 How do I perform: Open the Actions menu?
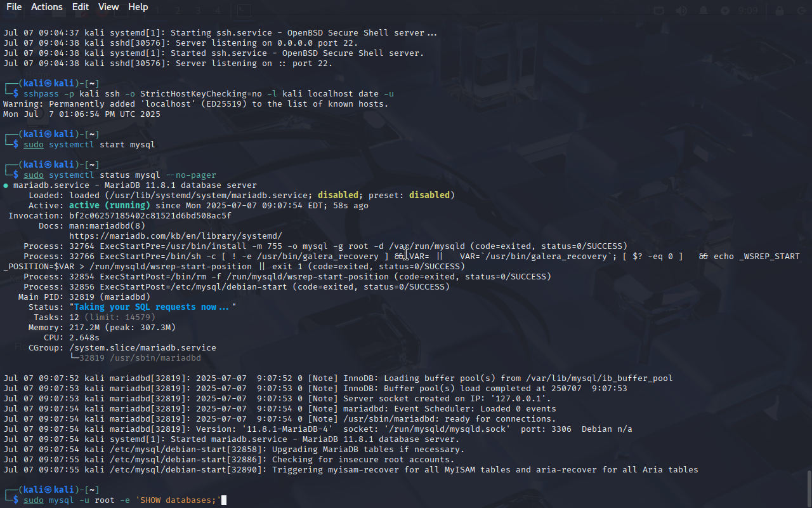click(47, 7)
